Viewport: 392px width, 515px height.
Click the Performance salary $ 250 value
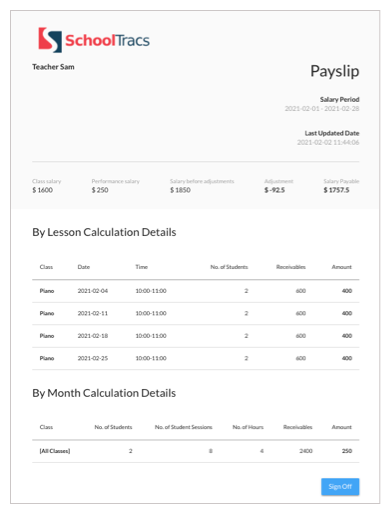tap(100, 190)
